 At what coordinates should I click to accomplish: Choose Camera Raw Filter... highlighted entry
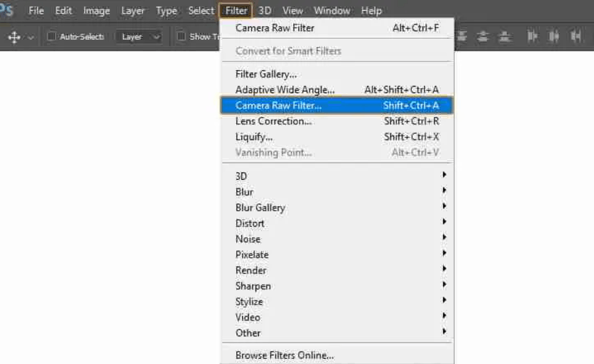click(337, 105)
